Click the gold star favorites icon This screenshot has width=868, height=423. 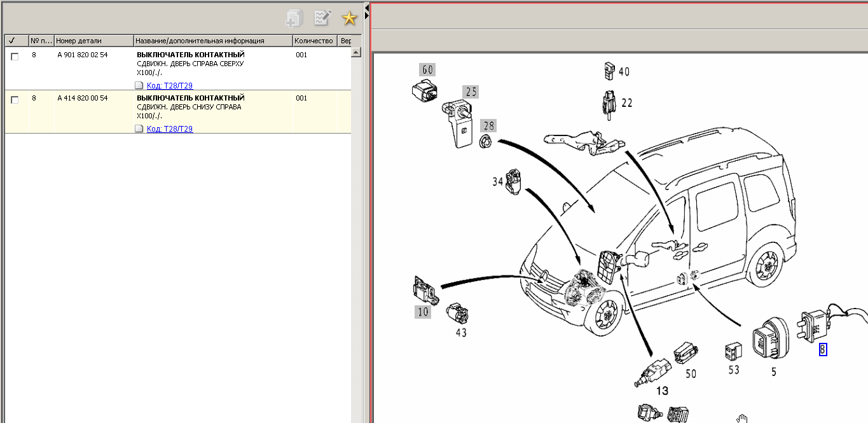pos(349,18)
